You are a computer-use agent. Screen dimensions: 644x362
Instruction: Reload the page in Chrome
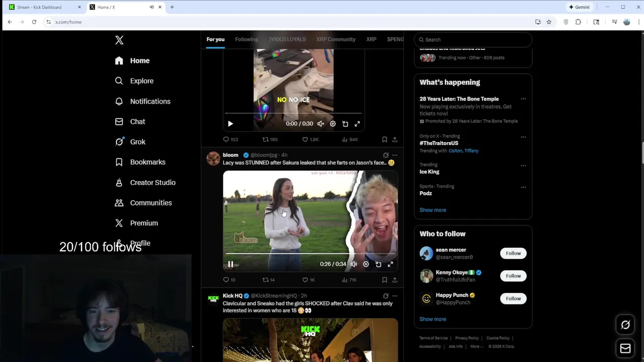click(34, 22)
